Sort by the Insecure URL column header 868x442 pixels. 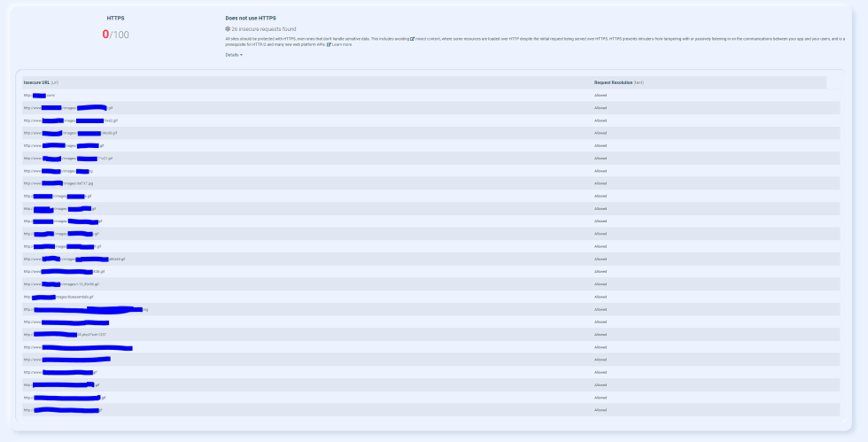(36, 81)
